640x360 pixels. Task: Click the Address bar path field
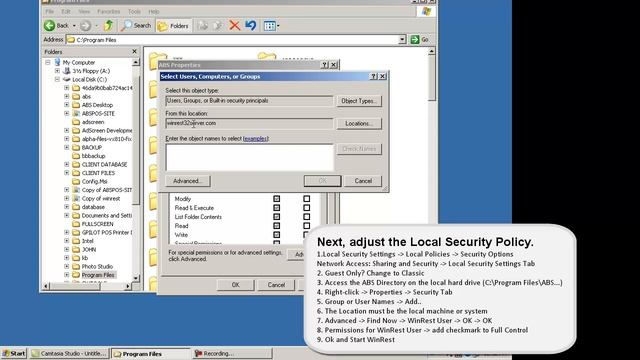pos(233,40)
